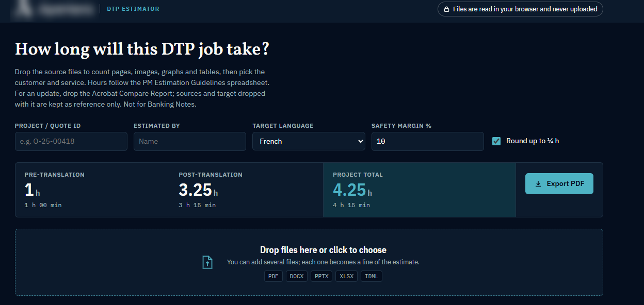Viewport: 644px width, 305px height.
Task: Click the Post-Translation 3.25 h card
Action: (246, 190)
